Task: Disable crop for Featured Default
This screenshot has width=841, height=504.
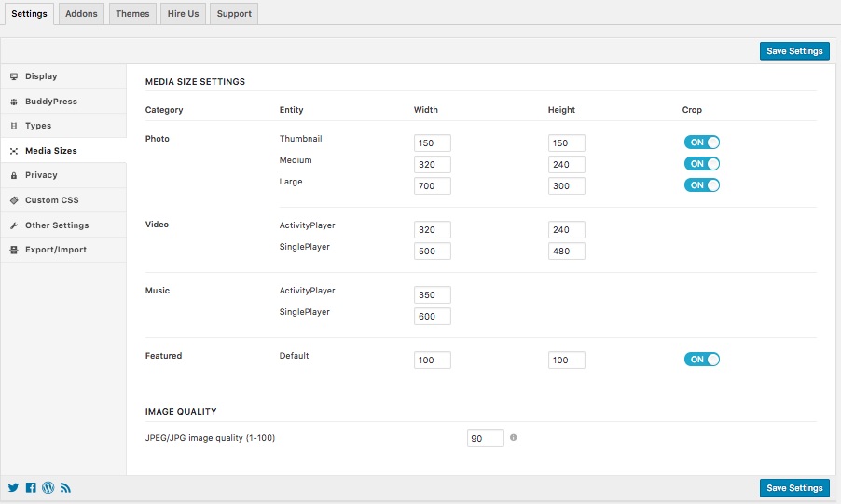Action: (701, 360)
